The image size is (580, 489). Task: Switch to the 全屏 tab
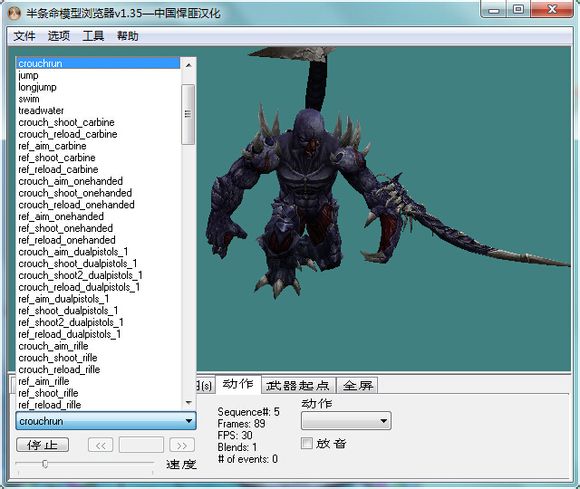pos(358,386)
